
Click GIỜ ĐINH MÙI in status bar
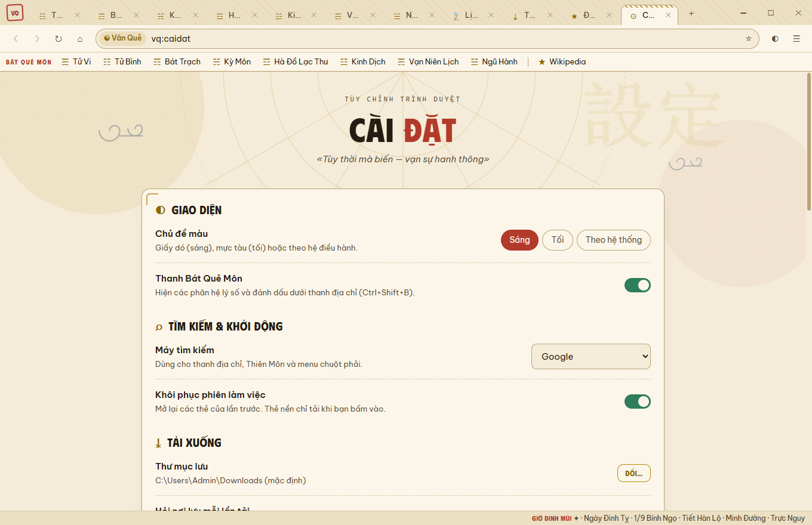point(552,518)
